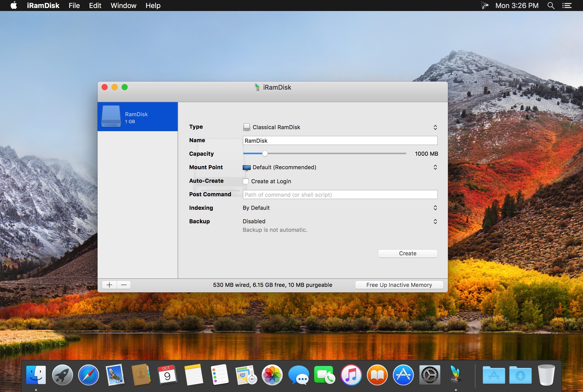Click the Capacity slider knob

(265, 153)
